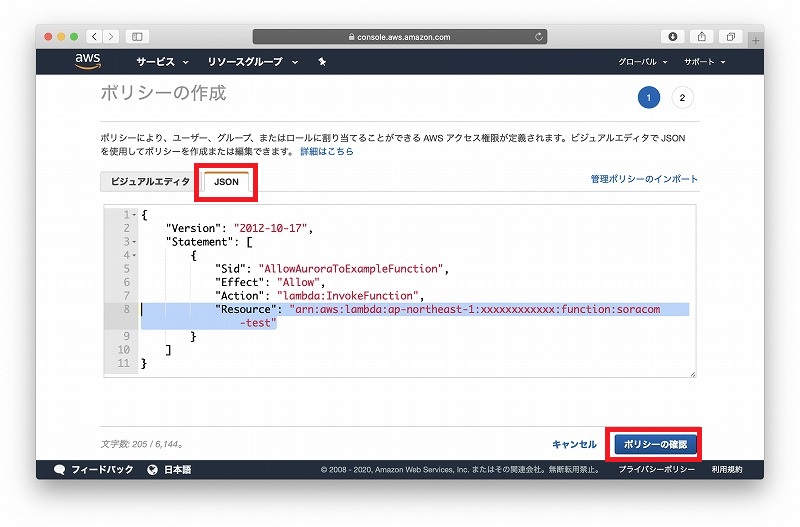Click the globe language icon
This screenshot has height=527, width=800.
152,470
